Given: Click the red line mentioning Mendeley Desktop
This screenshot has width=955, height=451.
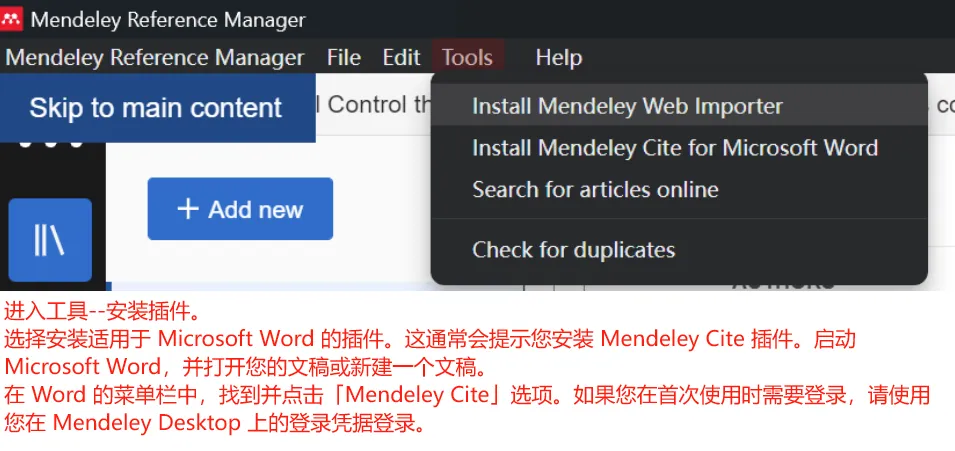Looking at the screenshot, I should click(215, 423).
